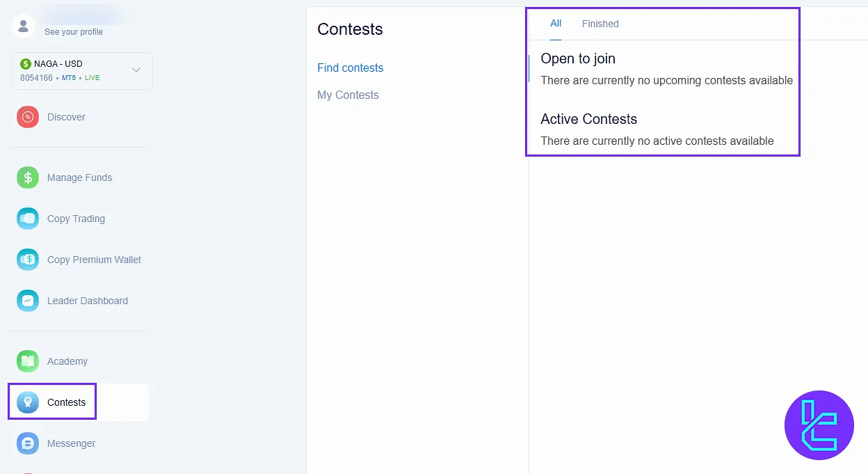Screen dimensions: 868x474
Task: Click See your profile link
Action: [74, 32]
